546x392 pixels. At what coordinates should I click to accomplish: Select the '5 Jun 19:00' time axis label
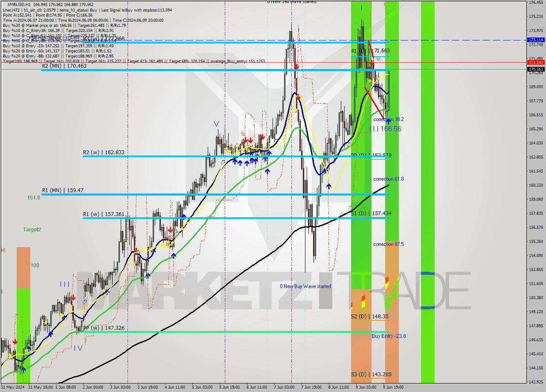(x=229, y=387)
